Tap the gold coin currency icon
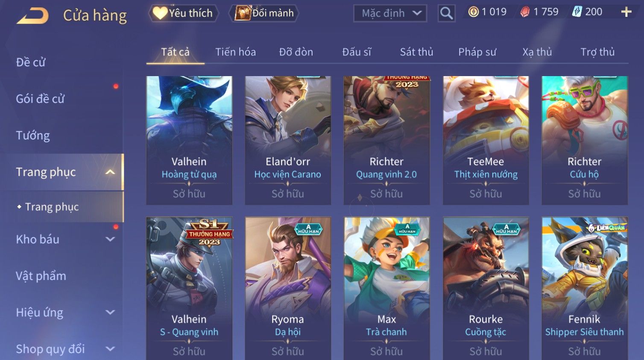644x360 pixels. [473, 12]
